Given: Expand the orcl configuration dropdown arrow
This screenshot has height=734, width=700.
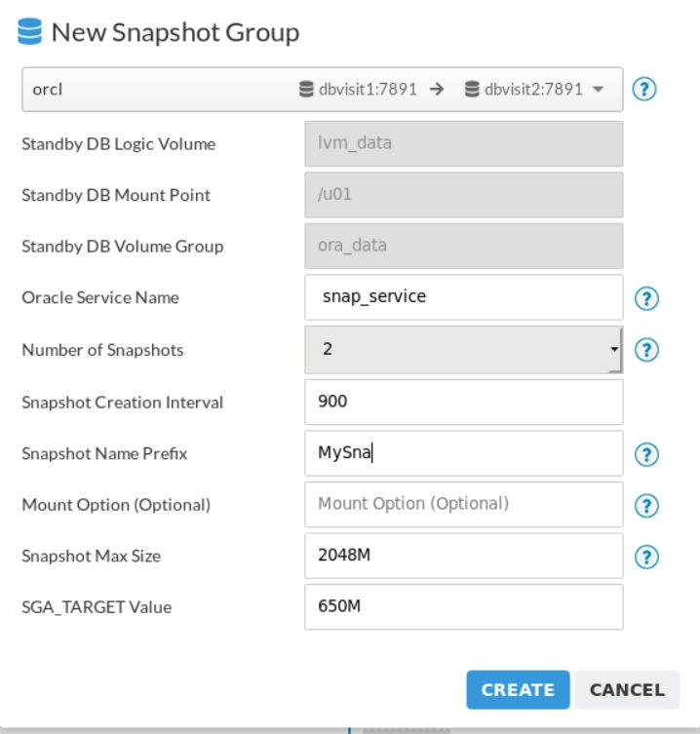Looking at the screenshot, I should click(598, 89).
